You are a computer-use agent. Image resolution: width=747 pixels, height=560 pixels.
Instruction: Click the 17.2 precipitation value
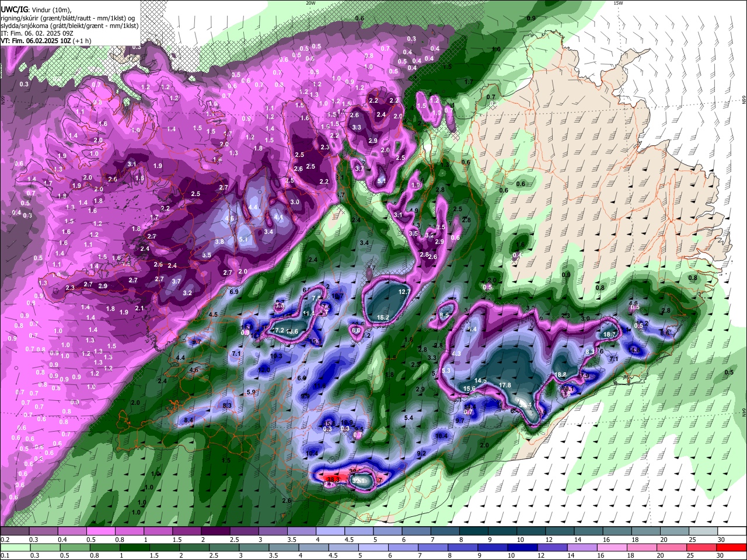click(278, 330)
